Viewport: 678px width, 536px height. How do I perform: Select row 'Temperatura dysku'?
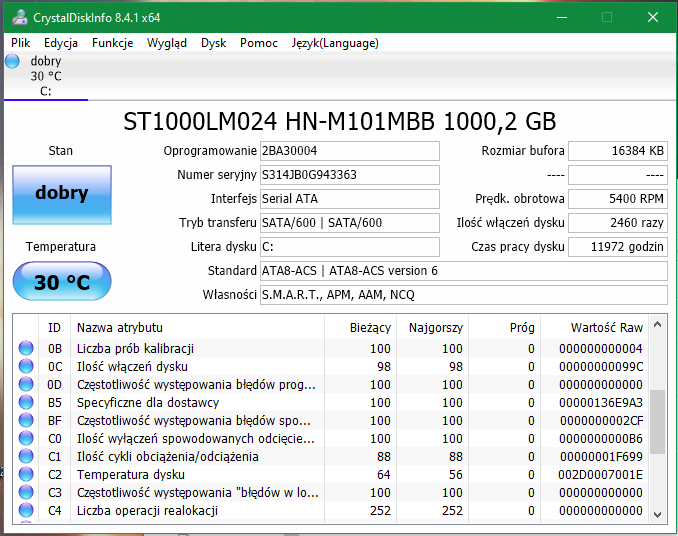point(331,475)
